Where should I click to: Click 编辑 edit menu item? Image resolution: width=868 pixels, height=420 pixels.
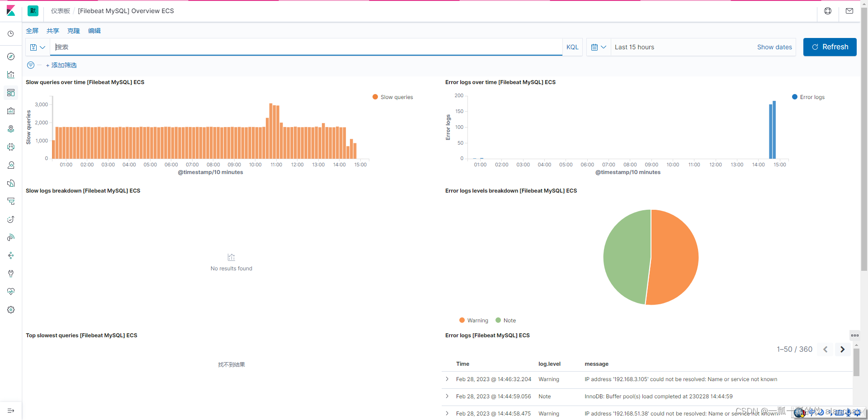pos(94,31)
